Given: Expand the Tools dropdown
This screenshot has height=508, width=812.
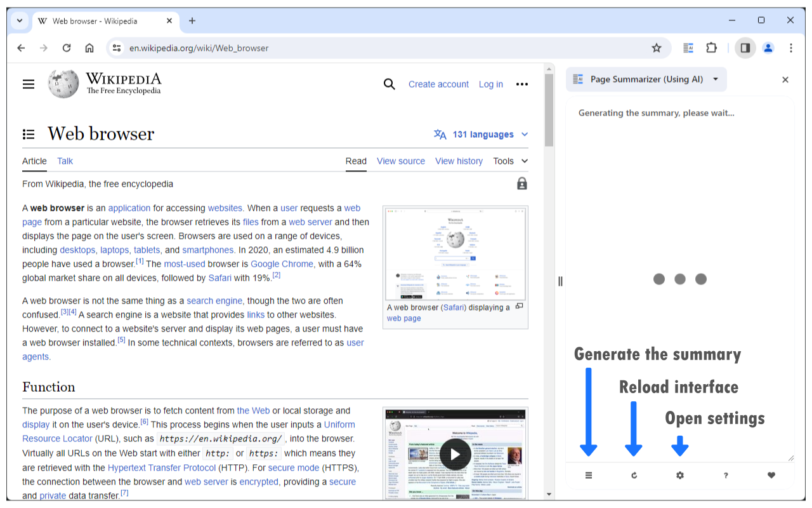Looking at the screenshot, I should (511, 161).
